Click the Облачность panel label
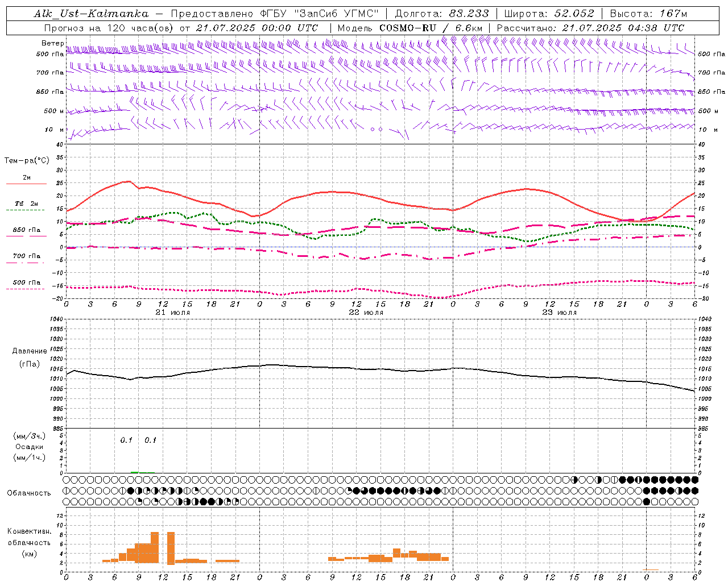Image resolution: width=728 pixels, height=582 pixels. pos(29,493)
